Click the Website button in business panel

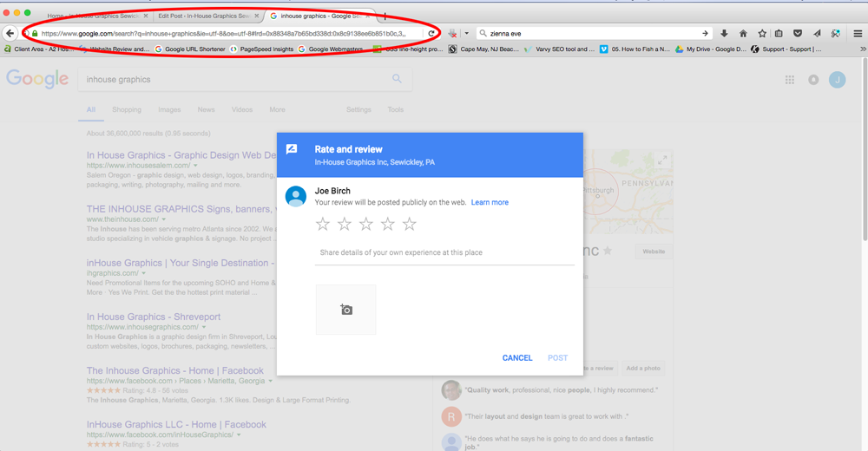point(654,252)
